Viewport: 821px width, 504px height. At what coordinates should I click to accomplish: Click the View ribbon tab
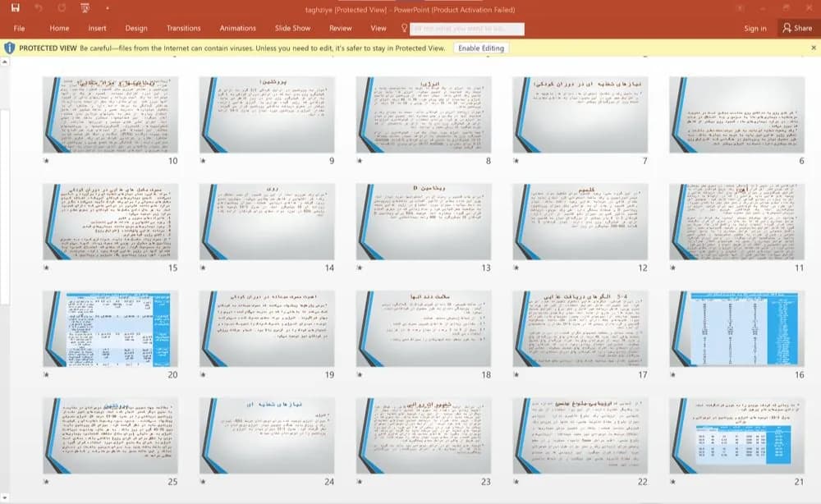click(378, 28)
